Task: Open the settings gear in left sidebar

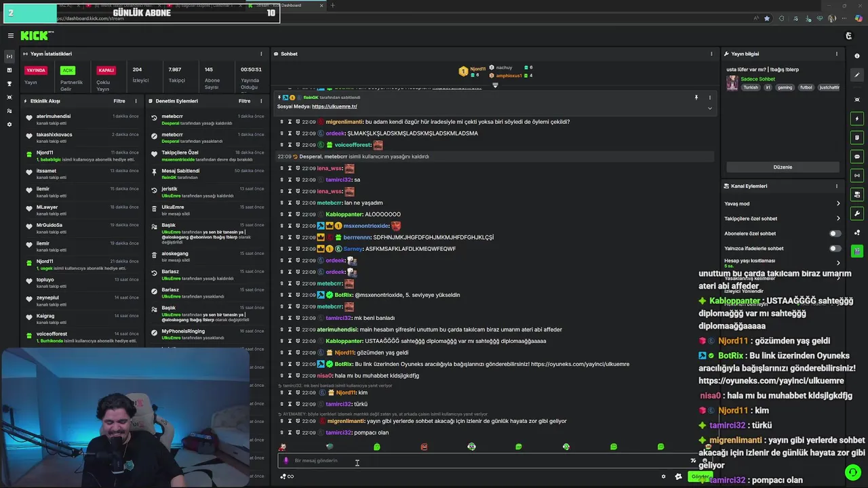Action: (x=9, y=124)
